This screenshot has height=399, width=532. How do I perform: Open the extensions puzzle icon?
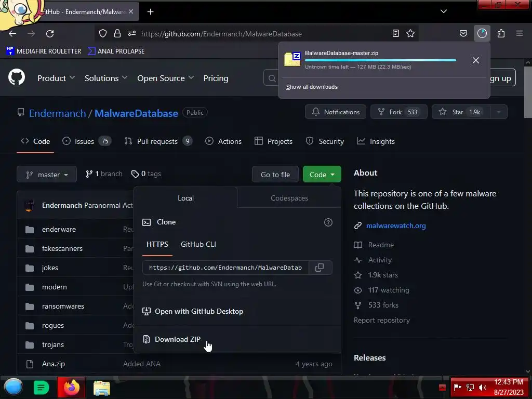[x=501, y=33]
